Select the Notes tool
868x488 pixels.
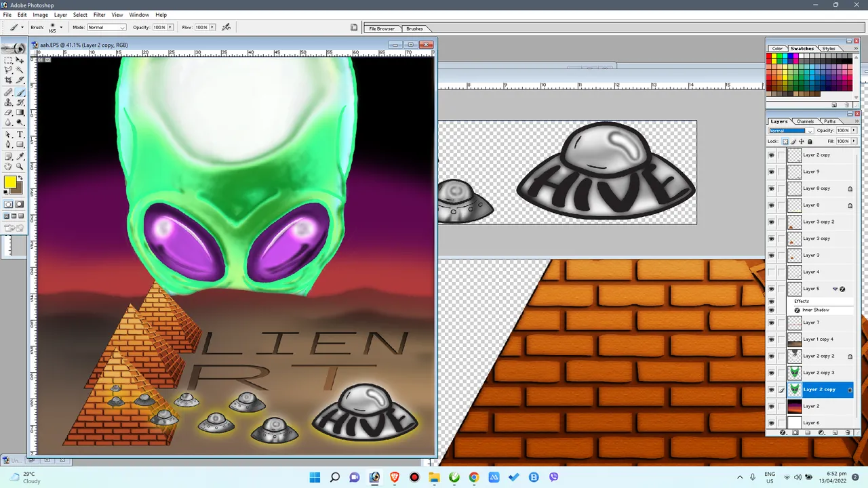(8, 156)
